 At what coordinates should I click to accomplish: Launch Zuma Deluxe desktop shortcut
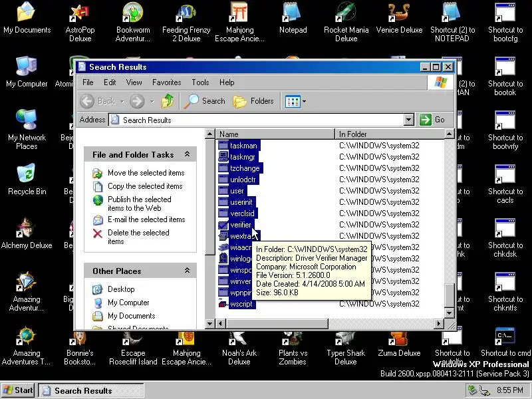pyautogui.click(x=400, y=343)
